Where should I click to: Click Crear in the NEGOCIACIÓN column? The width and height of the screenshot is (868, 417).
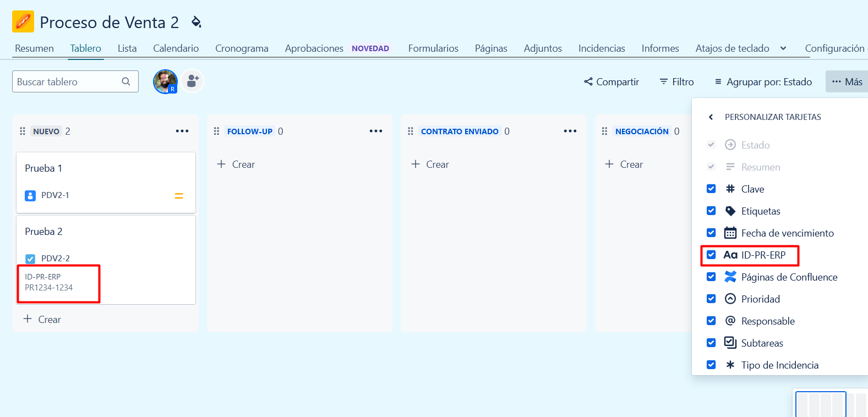click(x=624, y=164)
